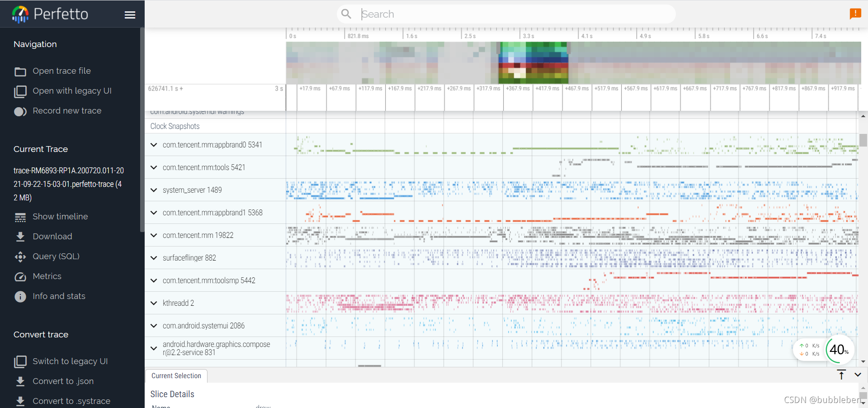Expand com.tencent.mm 19822 track
The width and height of the screenshot is (868, 408).
click(154, 235)
